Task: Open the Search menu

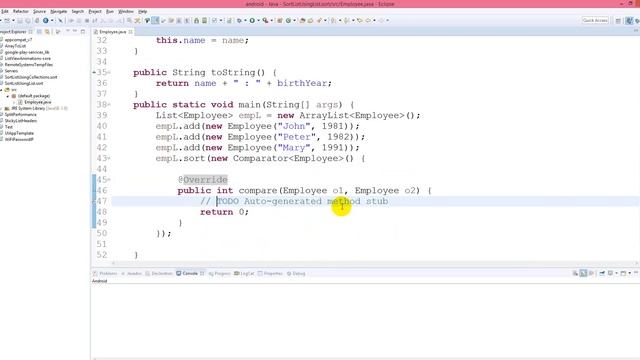Action: 78,11
